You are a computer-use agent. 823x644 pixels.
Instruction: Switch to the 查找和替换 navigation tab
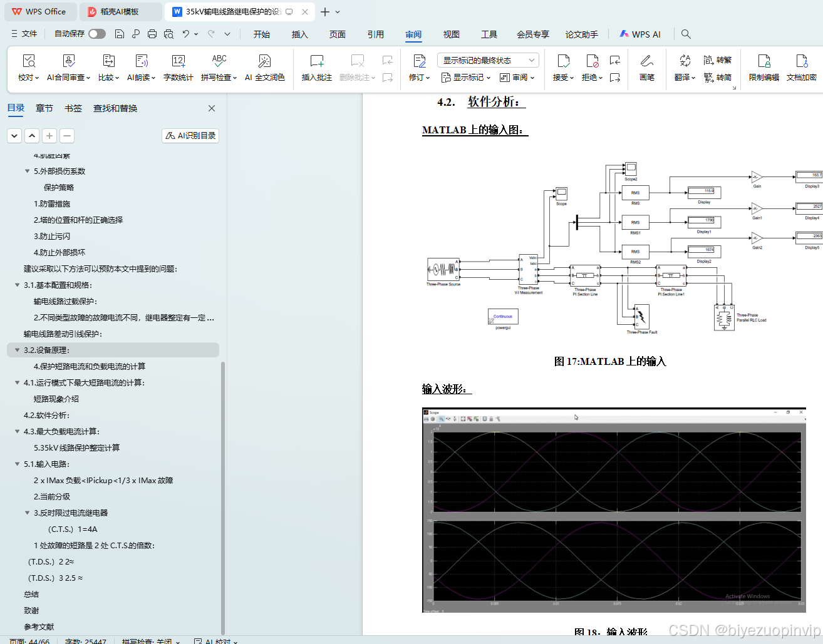click(115, 108)
